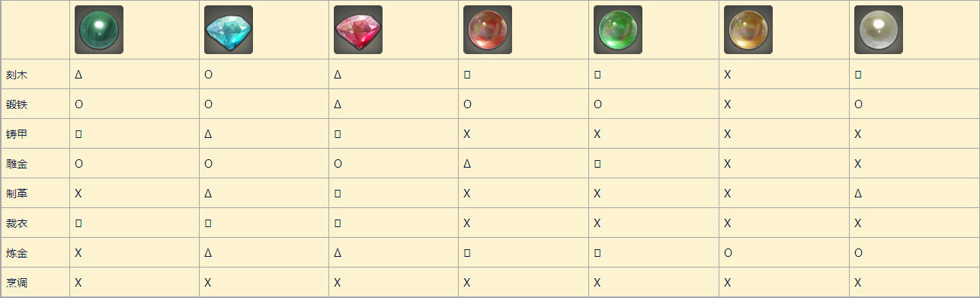Select the 裁衣 row label

click(x=17, y=223)
